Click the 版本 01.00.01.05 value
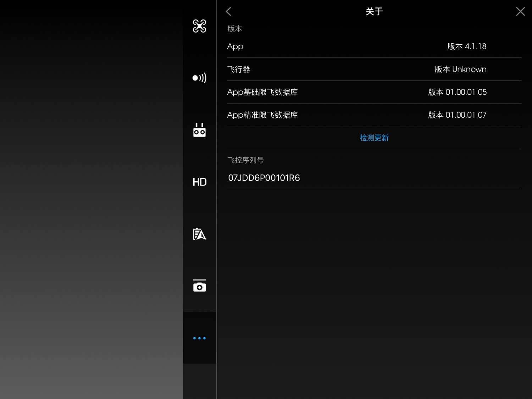532x399 pixels. [457, 92]
